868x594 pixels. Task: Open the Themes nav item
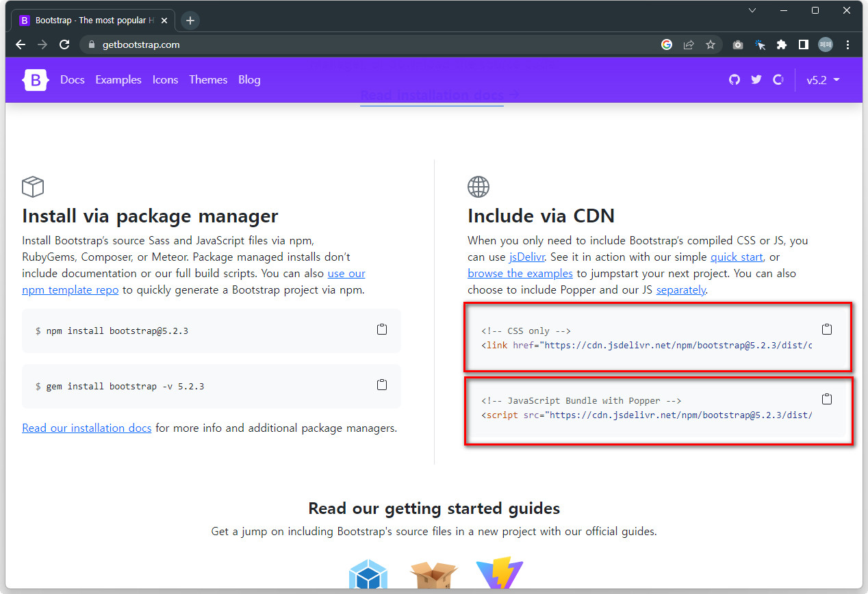pyautogui.click(x=208, y=80)
